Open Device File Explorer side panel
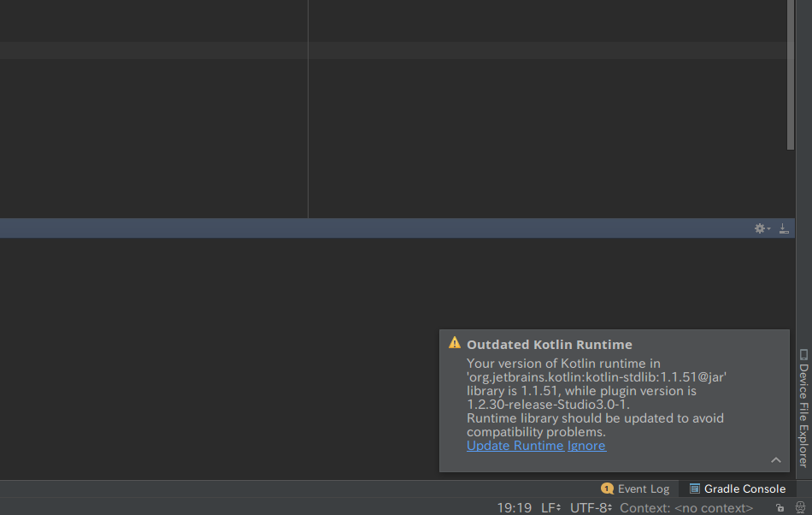The width and height of the screenshot is (812, 515). (803, 408)
